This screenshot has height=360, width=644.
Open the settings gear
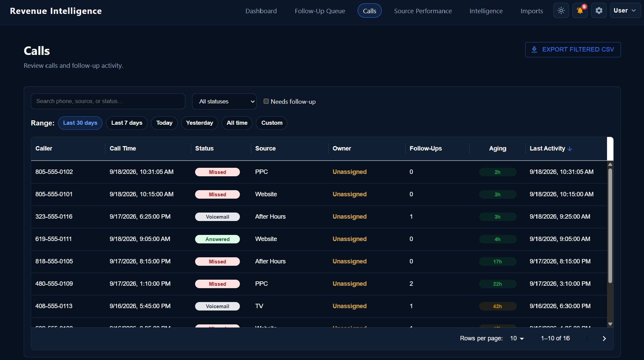(599, 11)
